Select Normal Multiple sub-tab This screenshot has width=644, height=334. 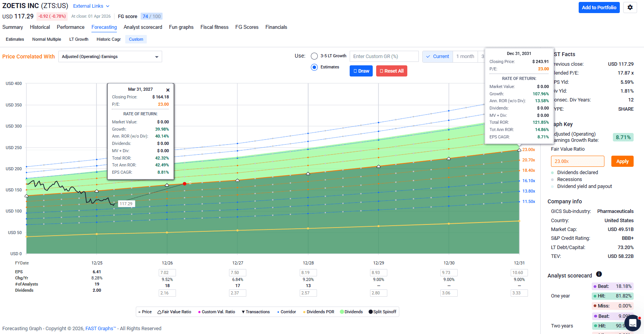(47, 39)
